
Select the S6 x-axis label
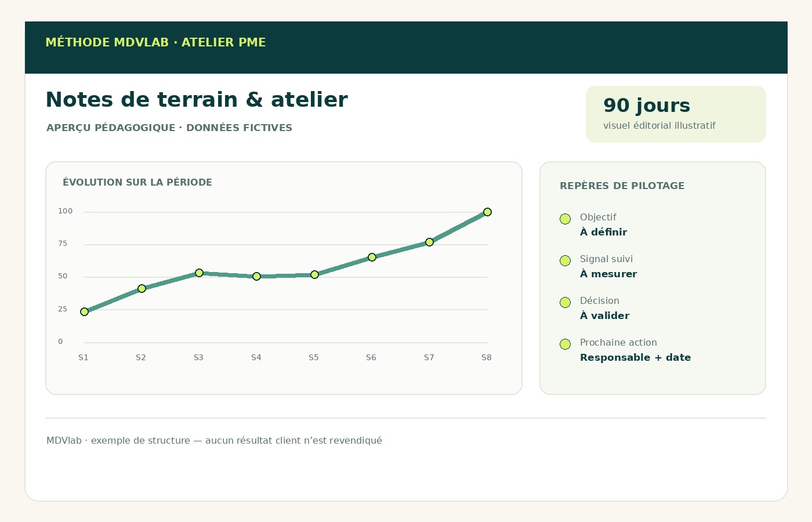pyautogui.click(x=371, y=357)
